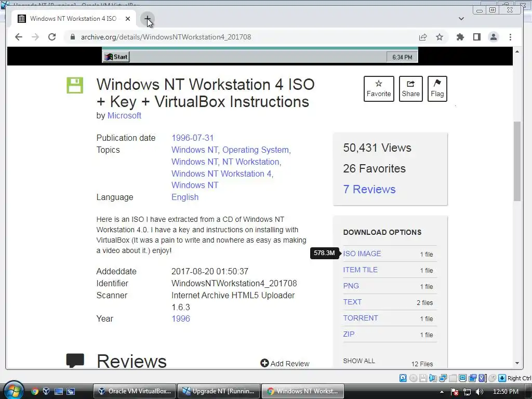The image size is (532, 399).
Task: Click VirtualBox CPU virtualization status icon
Action: [482, 378]
